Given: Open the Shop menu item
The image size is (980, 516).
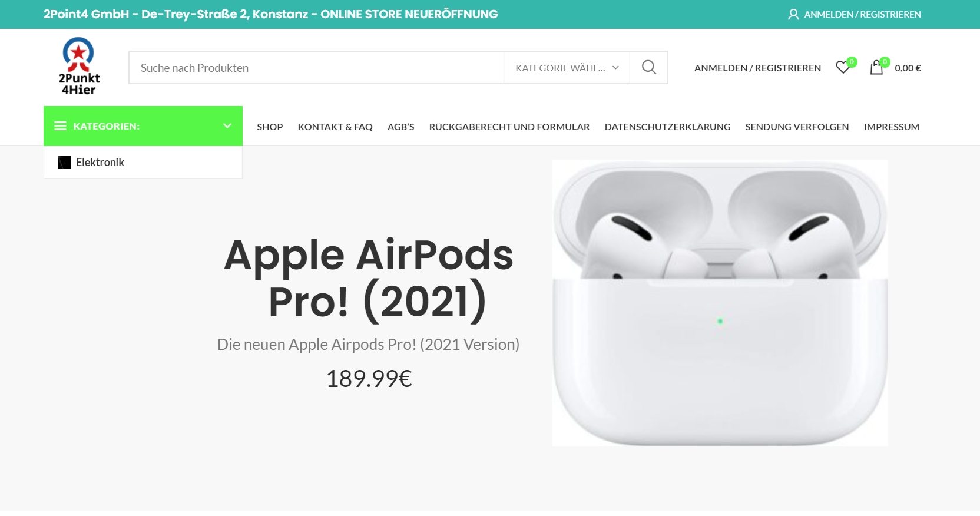Looking at the screenshot, I should coord(270,127).
